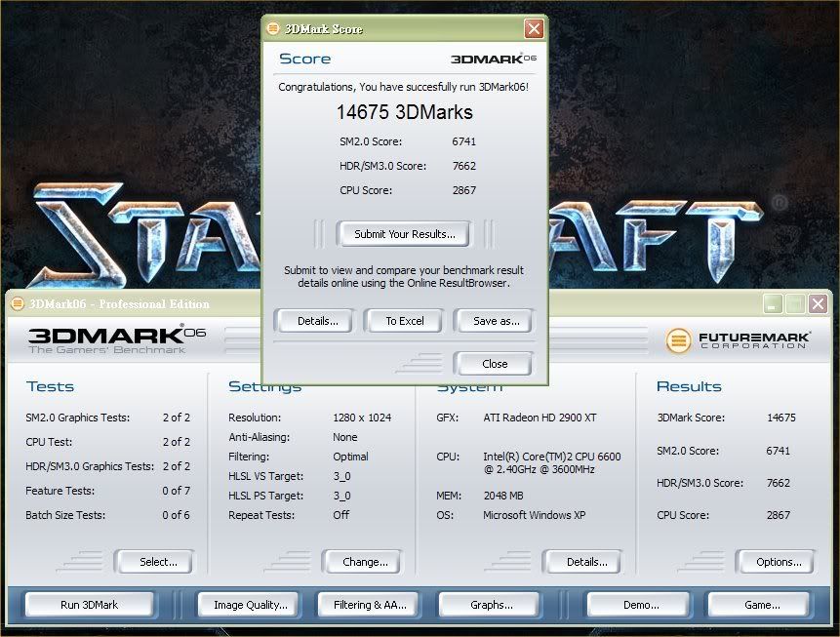The image size is (840, 637).
Task: Launch the Demo... button
Action: 639,605
